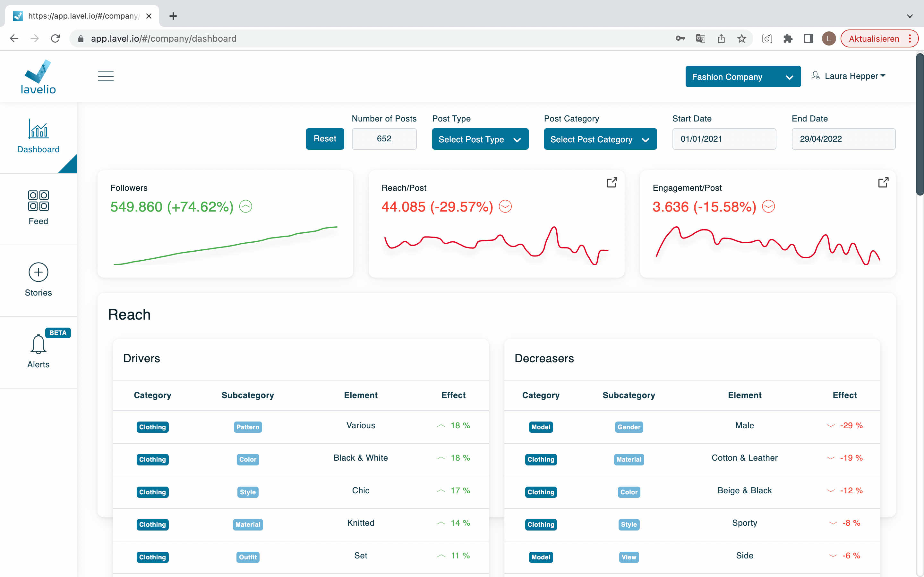The height and width of the screenshot is (577, 924).
Task: Open Stories plus icon in sidebar
Action: (38, 272)
